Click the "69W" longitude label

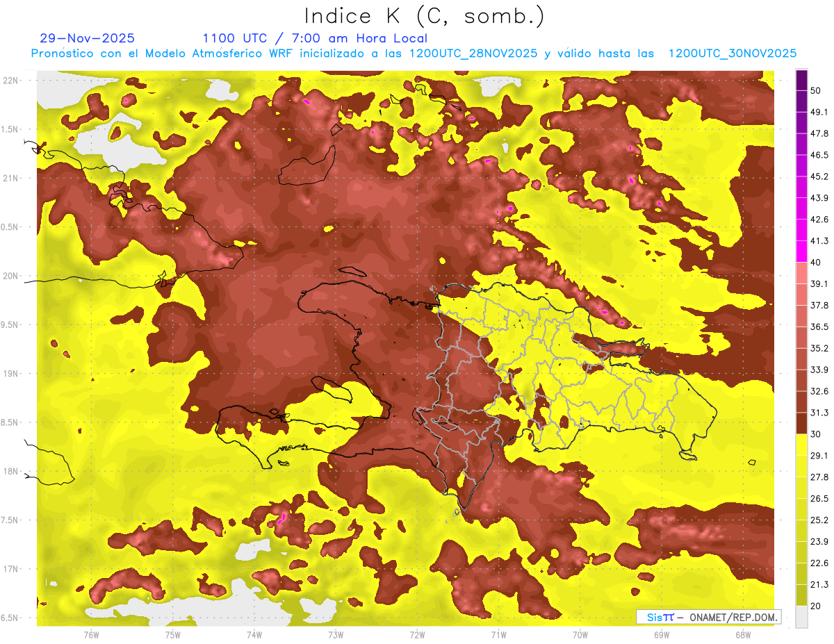coord(661,634)
